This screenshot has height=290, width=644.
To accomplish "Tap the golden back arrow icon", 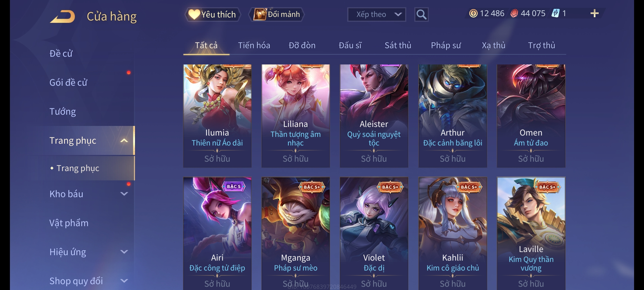I will pos(63,17).
